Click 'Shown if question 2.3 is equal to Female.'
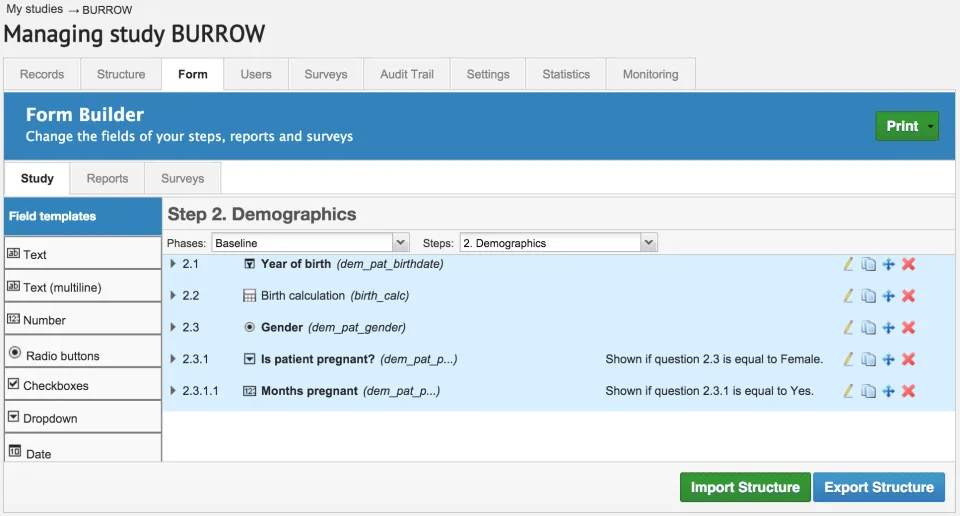Viewport: 960px width, 516px height. (x=714, y=359)
